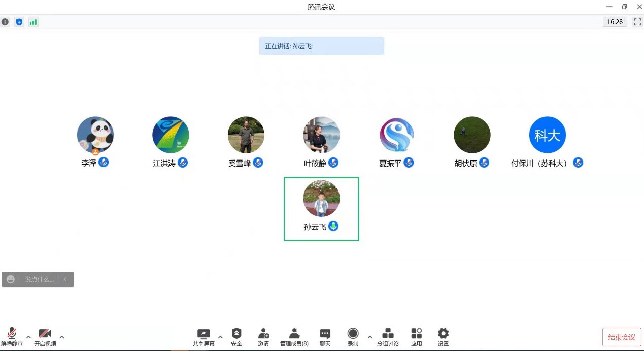Expand audio options arrow beside 解除静音
Screen dimensions: 644x351
pyautogui.click(x=28, y=337)
